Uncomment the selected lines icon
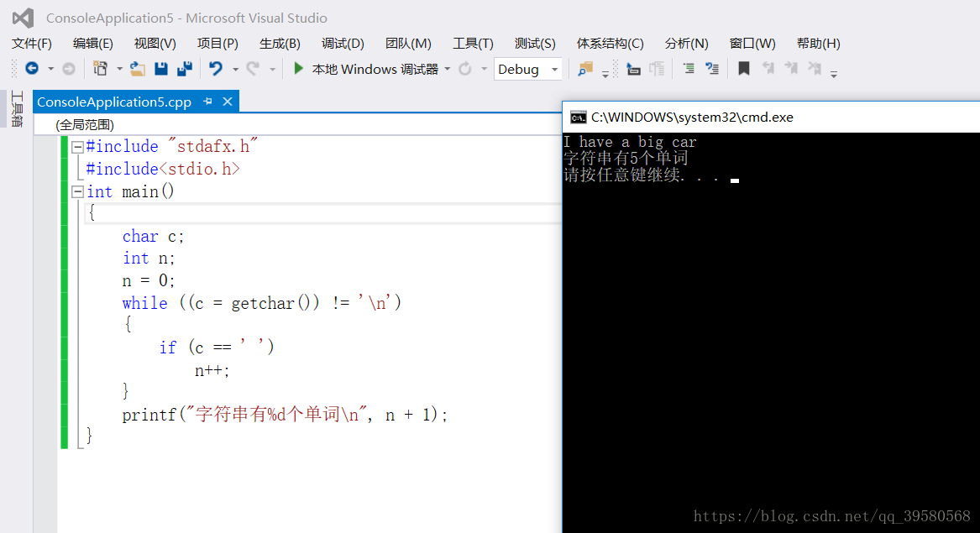This screenshot has width=980, height=533. [x=712, y=69]
